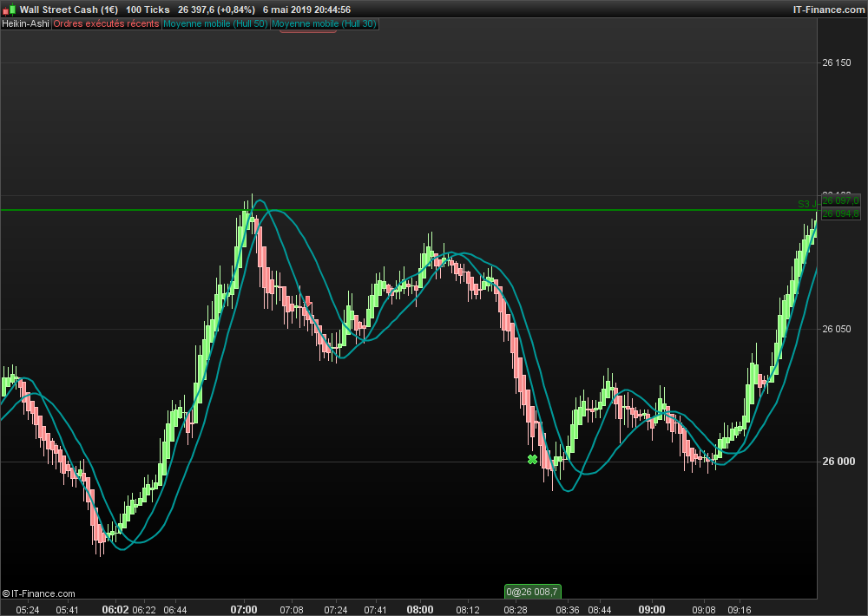Click the 06:02 time axis label

[115, 610]
